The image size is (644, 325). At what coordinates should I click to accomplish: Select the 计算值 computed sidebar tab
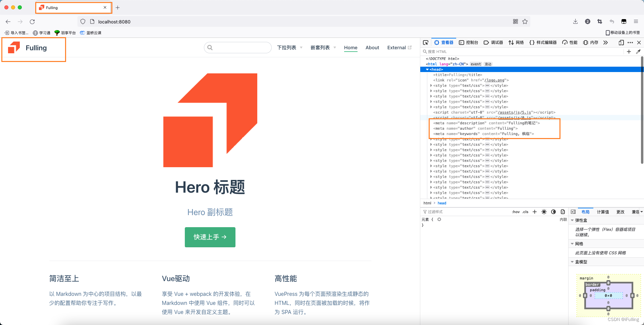603,212
